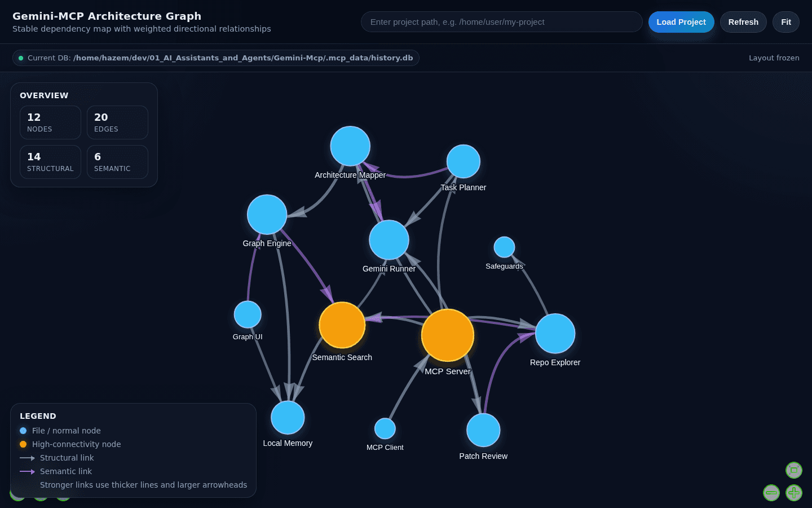Viewport: 812px width, 508px height.
Task: Select the Graph UI node
Action: (x=248, y=314)
